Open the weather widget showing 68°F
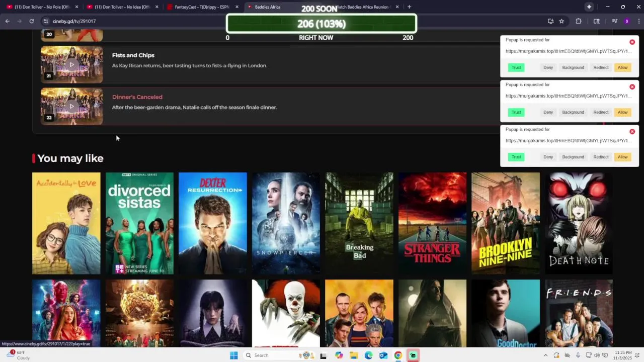 18,355
